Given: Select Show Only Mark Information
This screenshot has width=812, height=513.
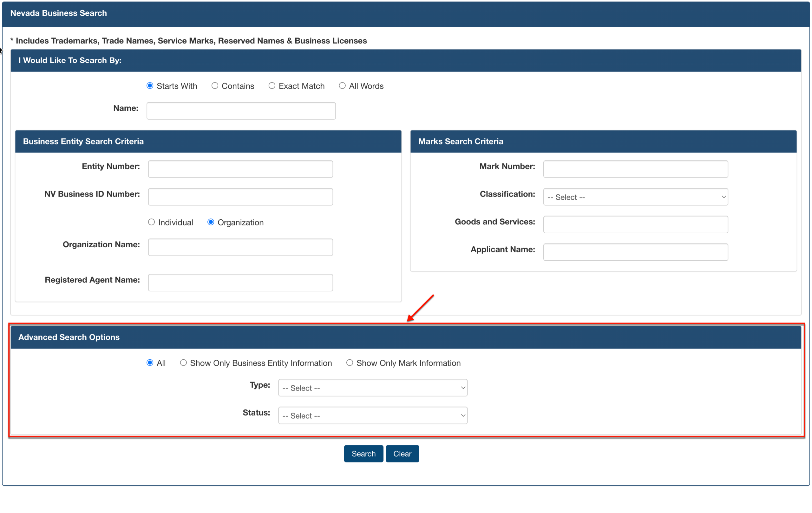Looking at the screenshot, I should 350,363.
